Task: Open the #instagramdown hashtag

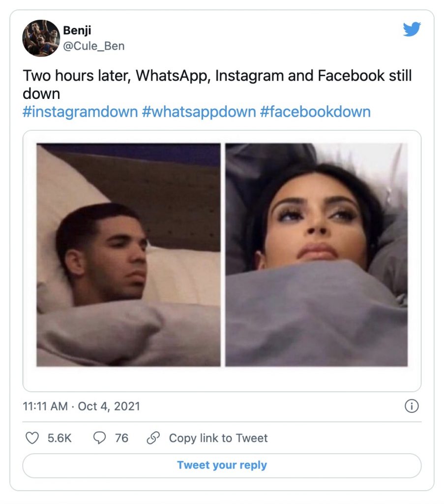Action: [x=80, y=112]
